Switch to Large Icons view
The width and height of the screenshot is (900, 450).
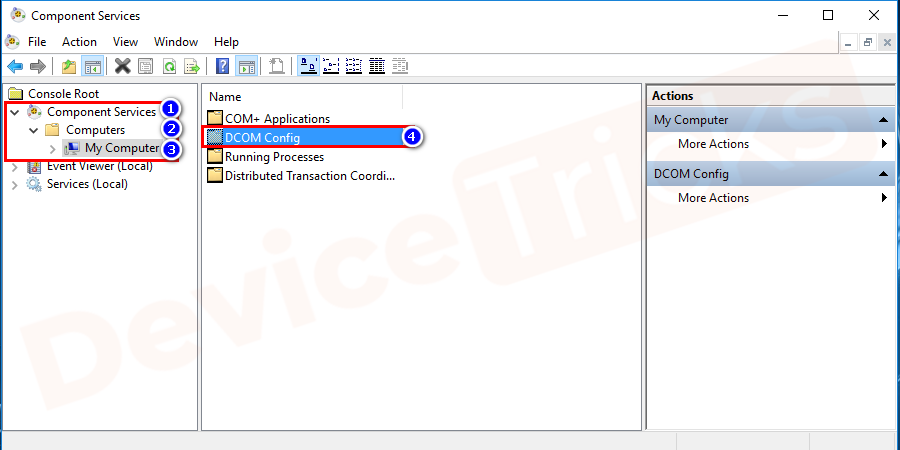(x=309, y=67)
